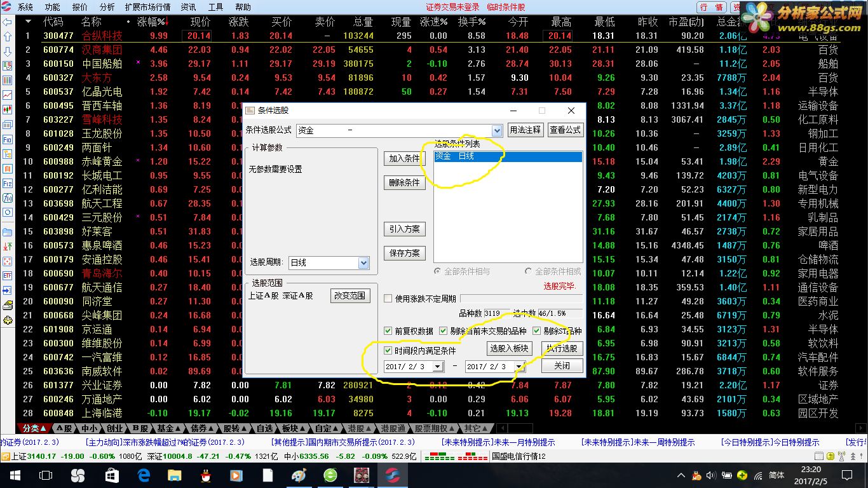Click 关闭 button in dialog
The image size is (868, 488).
pos(562,366)
